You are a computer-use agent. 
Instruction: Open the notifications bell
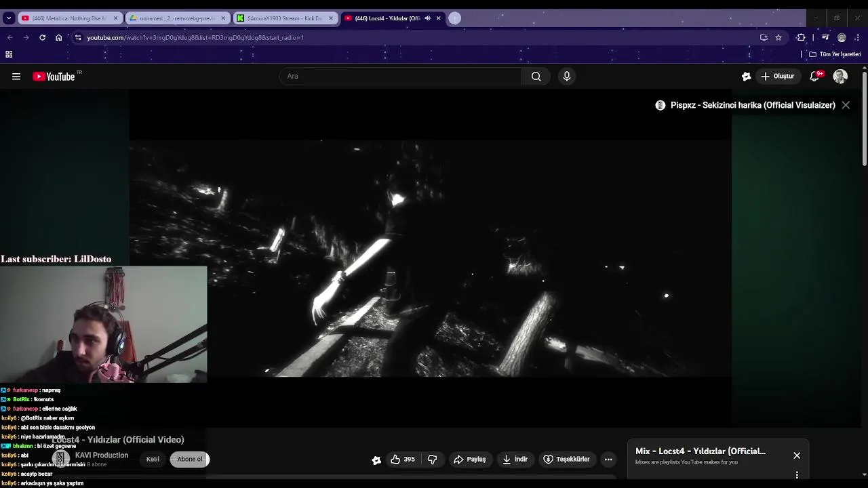click(x=816, y=77)
